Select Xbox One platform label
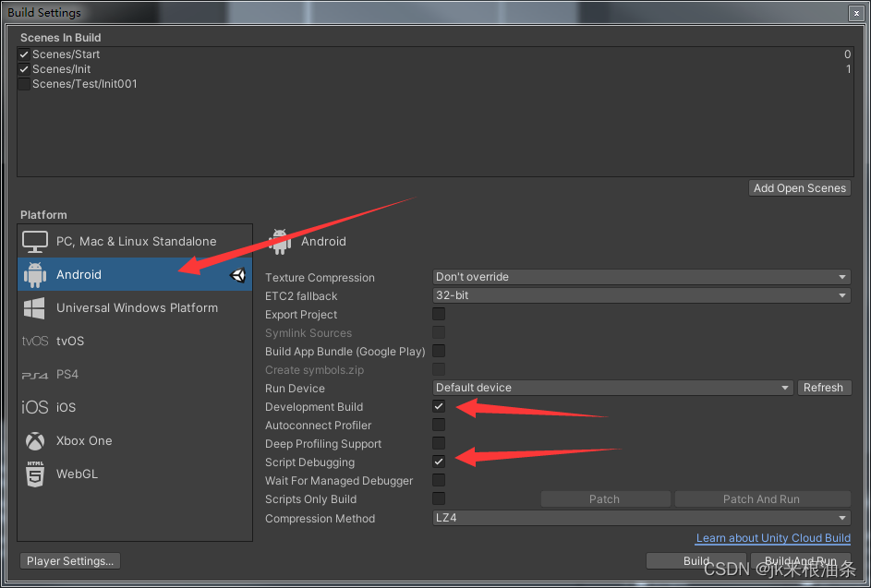Screen dimensions: 871x588 tap(84, 441)
